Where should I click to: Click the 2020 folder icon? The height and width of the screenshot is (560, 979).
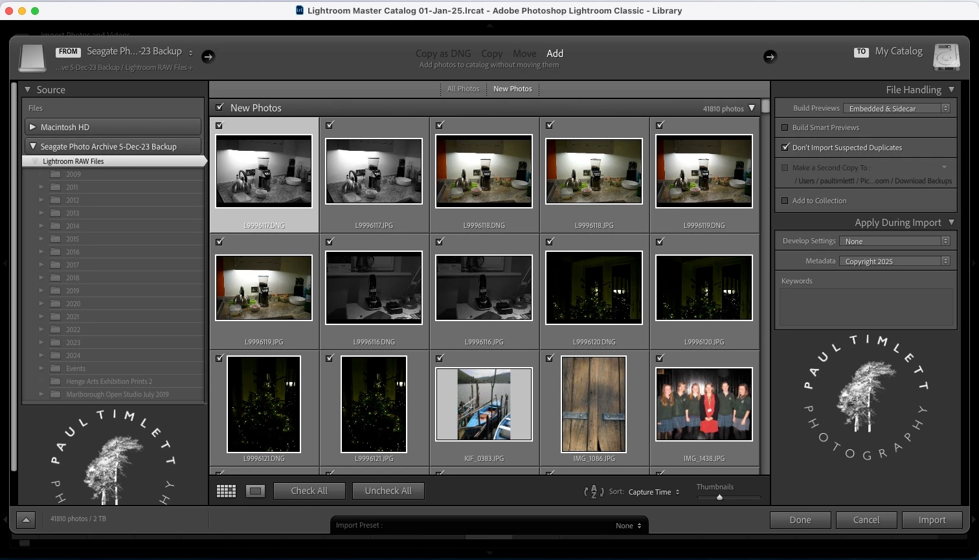56,304
